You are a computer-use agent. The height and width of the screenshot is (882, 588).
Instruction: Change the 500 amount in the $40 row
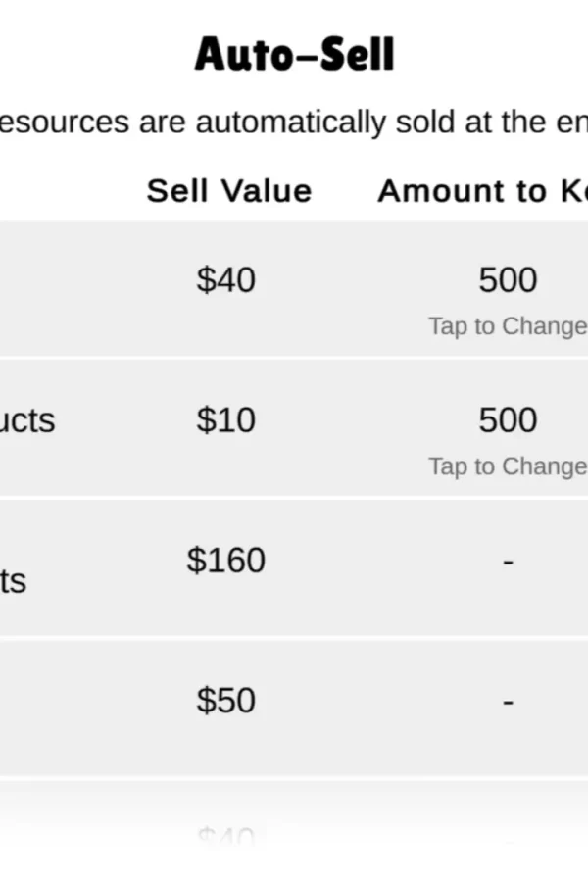(x=508, y=294)
